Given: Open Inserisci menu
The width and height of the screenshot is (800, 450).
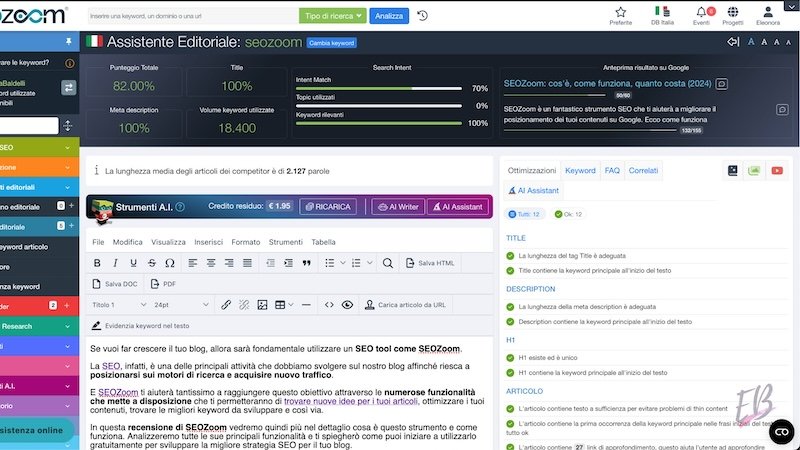Looking at the screenshot, I should coord(208,242).
